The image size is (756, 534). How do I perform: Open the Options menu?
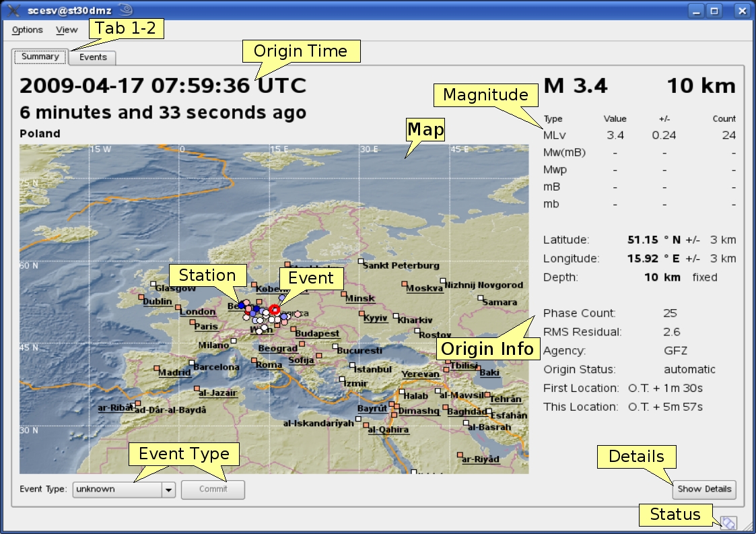click(27, 30)
